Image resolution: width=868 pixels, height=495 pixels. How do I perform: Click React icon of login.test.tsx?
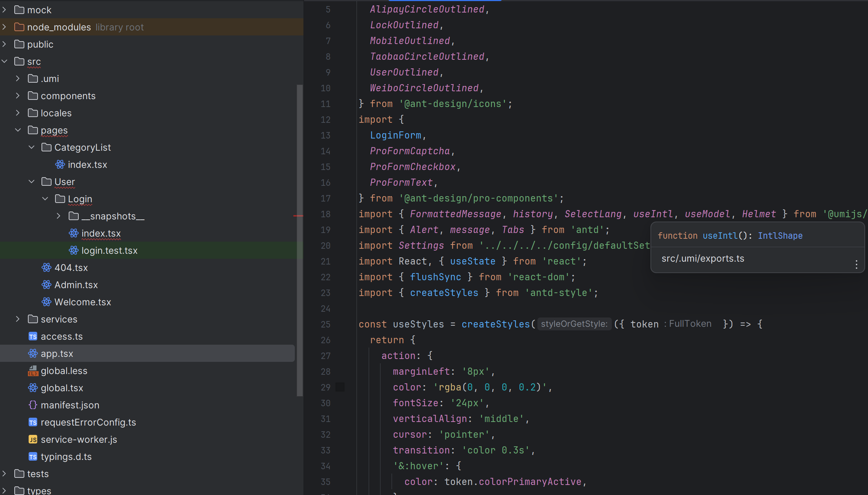pyautogui.click(x=74, y=251)
